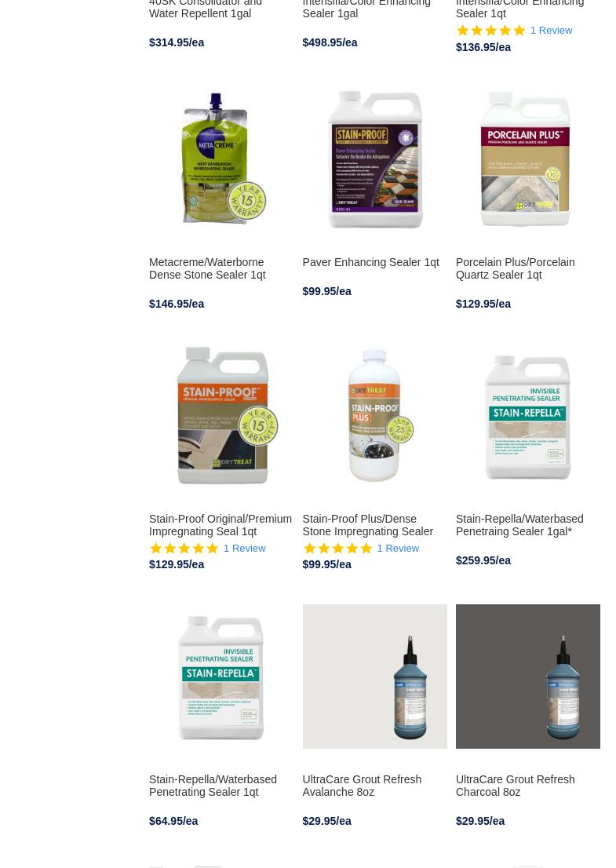Image resolution: width=616 pixels, height=868 pixels.
Task: View the Stain-Proof Original orange jug image
Action: 221,416
